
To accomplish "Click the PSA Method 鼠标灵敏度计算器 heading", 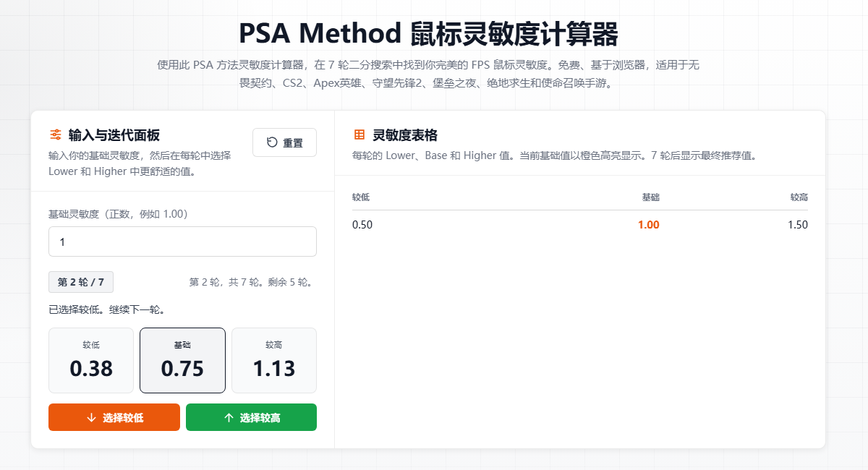I will point(428,34).
